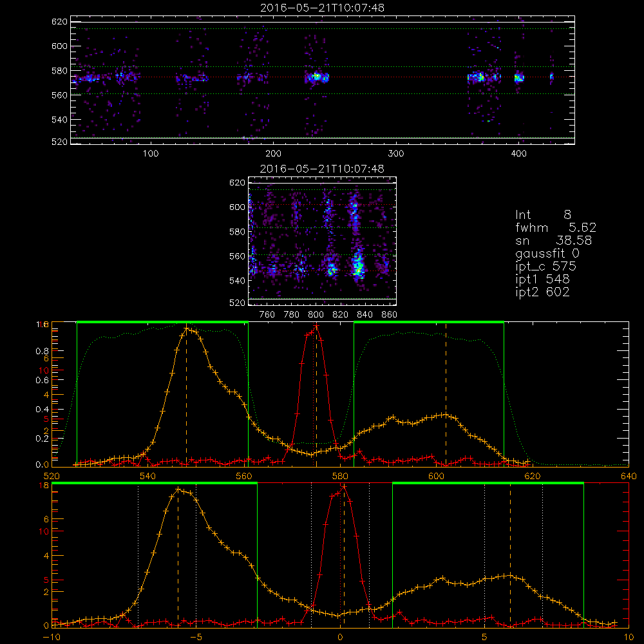Click the -5 x-axis label of lower profile plot
644x644 pixels.
click(x=196, y=638)
